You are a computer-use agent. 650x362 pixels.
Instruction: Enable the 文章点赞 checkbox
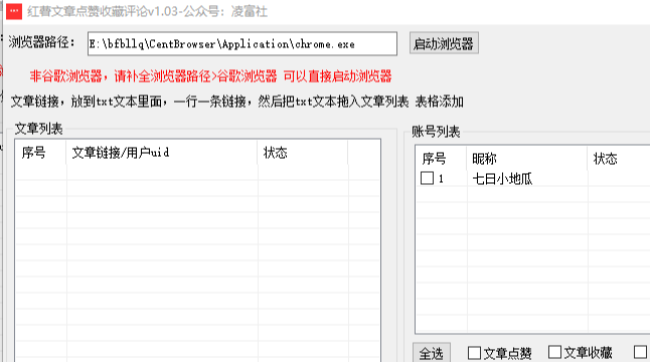tap(474, 353)
